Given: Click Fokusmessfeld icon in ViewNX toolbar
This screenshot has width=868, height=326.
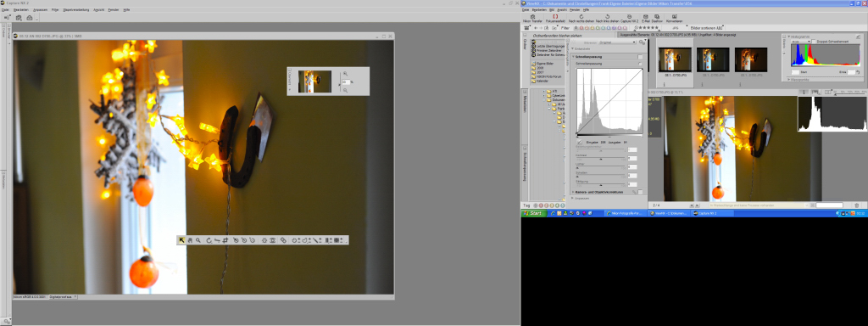Looking at the screenshot, I should tap(555, 19).
